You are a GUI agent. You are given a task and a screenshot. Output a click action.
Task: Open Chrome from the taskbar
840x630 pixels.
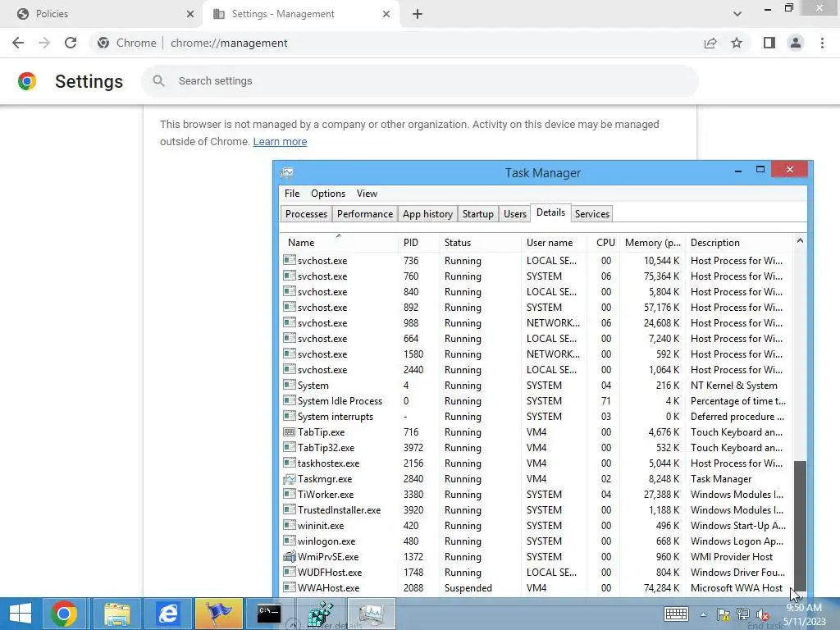tap(64, 614)
